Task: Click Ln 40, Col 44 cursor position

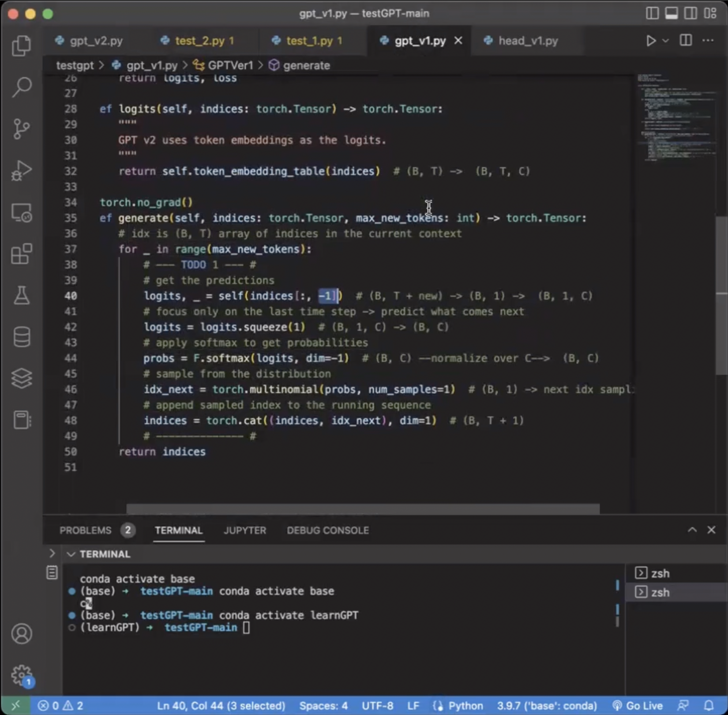Action: pos(221,705)
